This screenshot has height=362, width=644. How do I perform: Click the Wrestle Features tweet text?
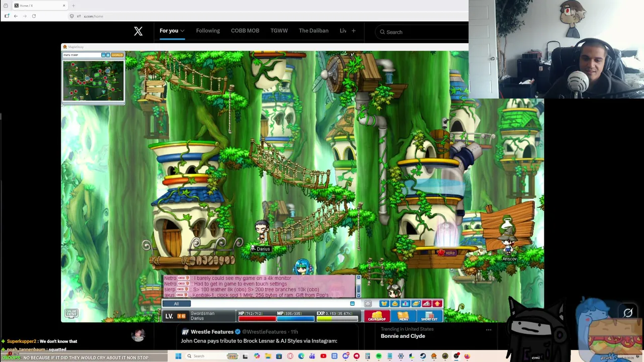pyautogui.click(x=259, y=341)
